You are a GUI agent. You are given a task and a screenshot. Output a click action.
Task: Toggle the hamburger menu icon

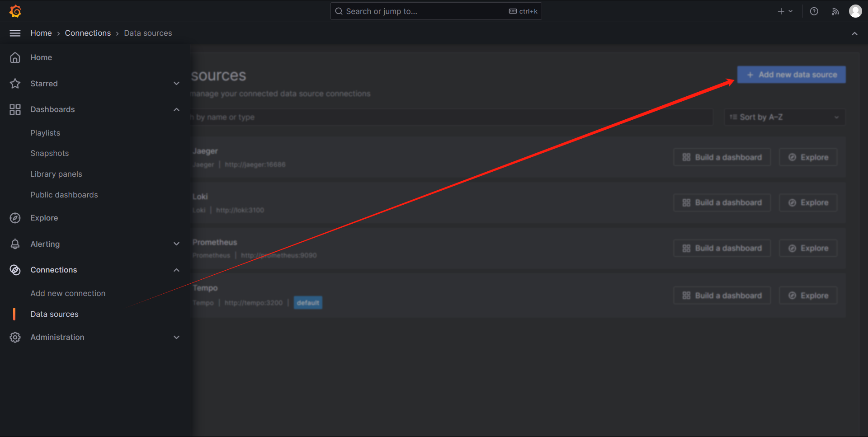[15, 33]
